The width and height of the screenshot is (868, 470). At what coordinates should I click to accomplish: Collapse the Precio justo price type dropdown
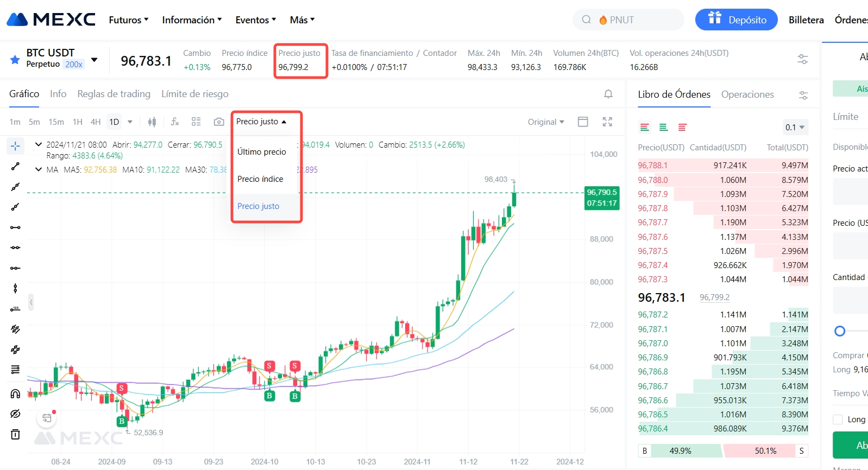coord(261,122)
